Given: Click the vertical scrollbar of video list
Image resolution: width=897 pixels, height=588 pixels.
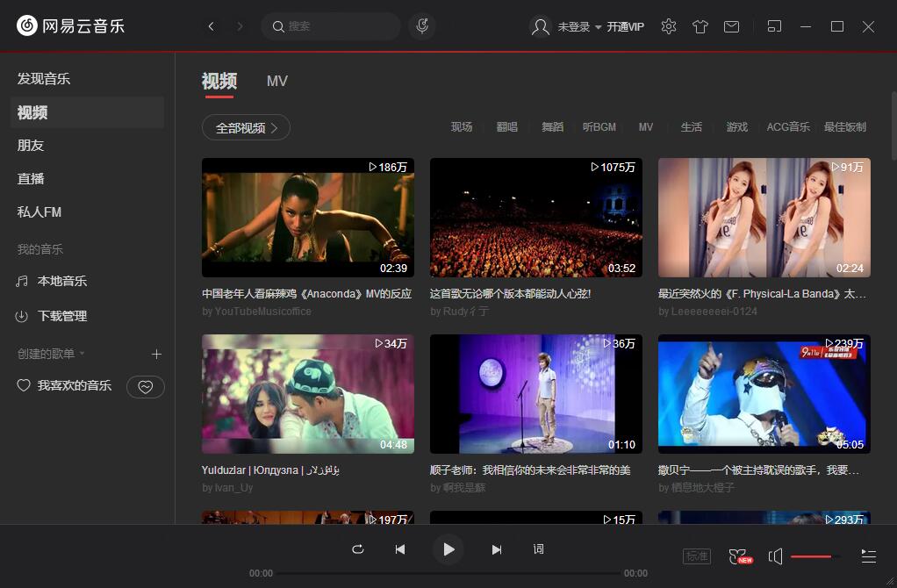Looking at the screenshot, I should click(x=893, y=125).
